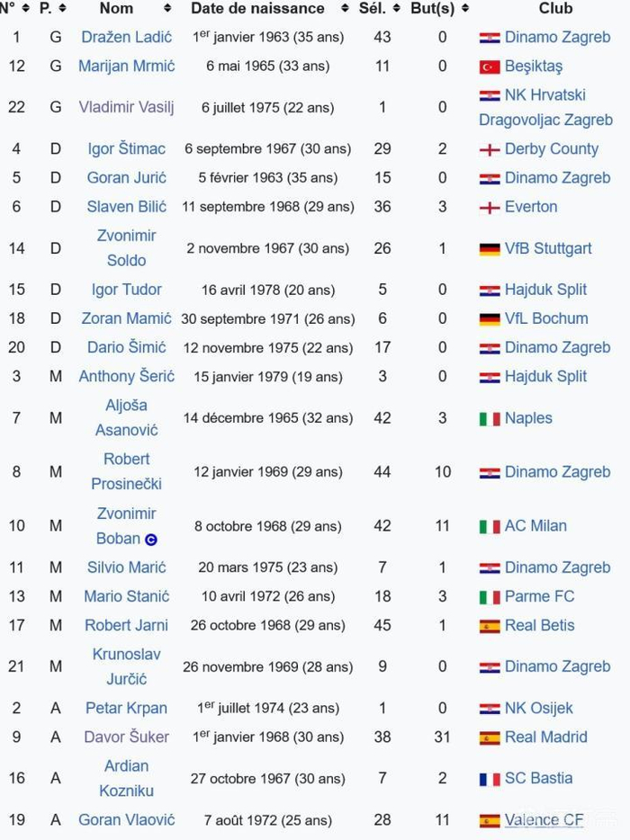This screenshot has width=630, height=840.
Task: Follow the Valence CF club link
Action: point(544,820)
